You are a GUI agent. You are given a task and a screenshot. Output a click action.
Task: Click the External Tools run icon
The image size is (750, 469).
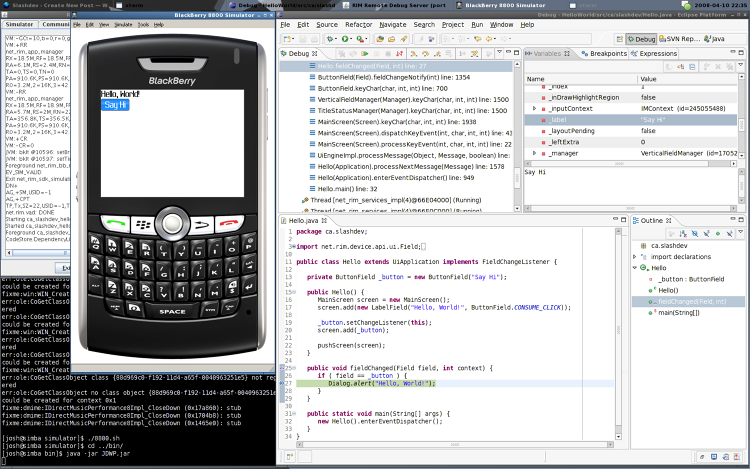[360, 39]
